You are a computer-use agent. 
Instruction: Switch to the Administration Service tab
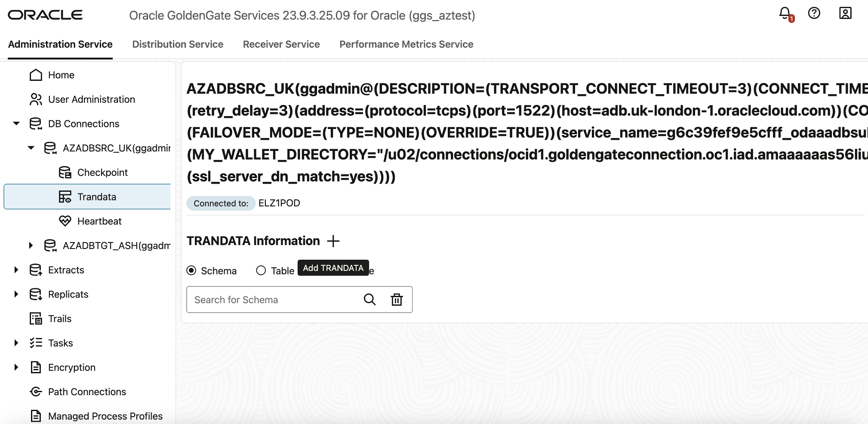click(60, 44)
